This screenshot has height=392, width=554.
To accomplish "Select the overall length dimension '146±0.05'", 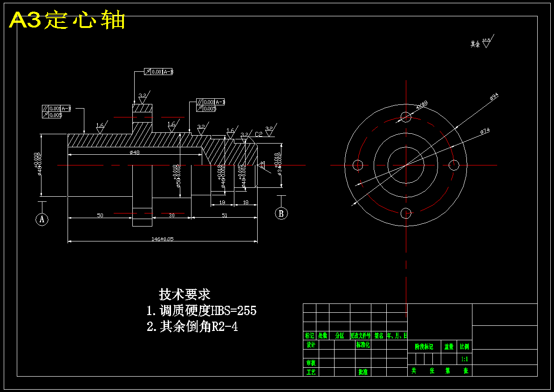I will click(x=163, y=239).
